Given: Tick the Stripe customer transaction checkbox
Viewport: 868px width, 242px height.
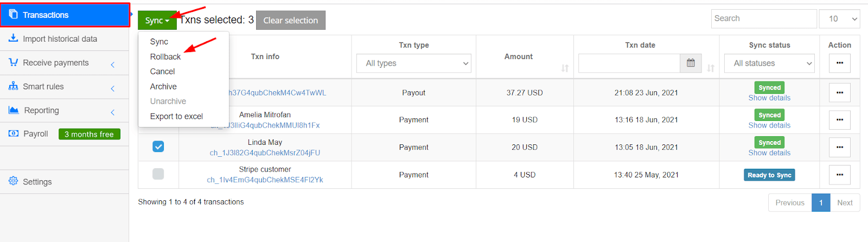Looking at the screenshot, I should [158, 174].
